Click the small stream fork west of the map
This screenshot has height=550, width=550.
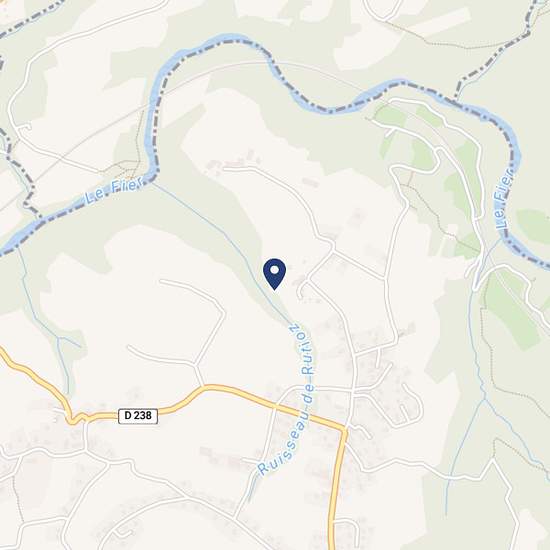[59, 338]
